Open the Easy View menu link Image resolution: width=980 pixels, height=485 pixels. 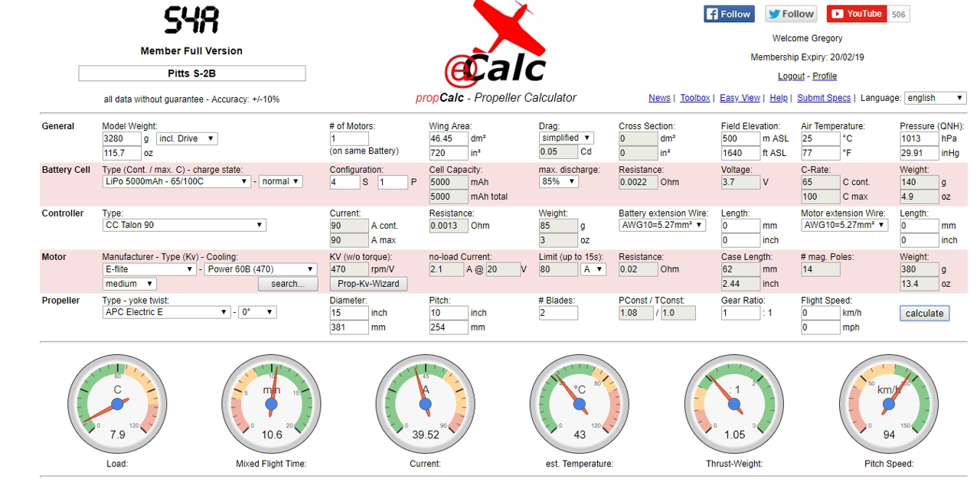740,98
